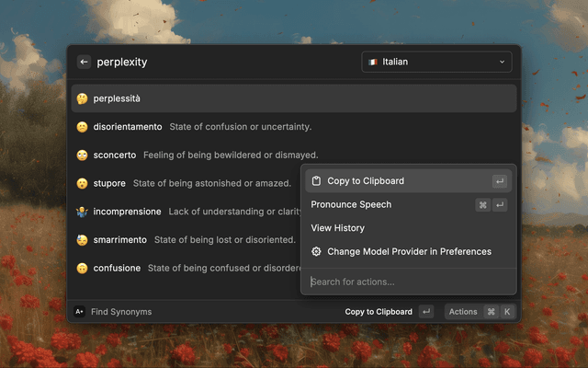This screenshot has height=368, width=588.
Task: Open the Italian language dropdown
Action: 436,62
